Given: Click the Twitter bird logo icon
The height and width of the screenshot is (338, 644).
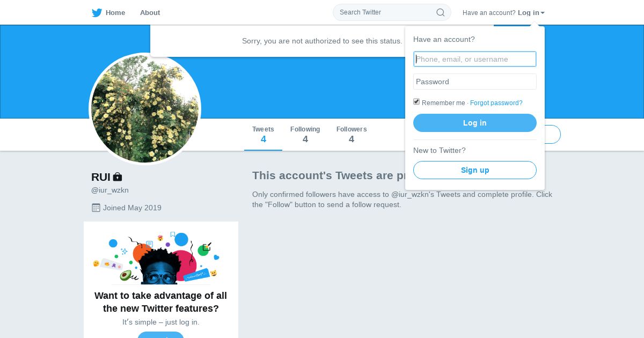Looking at the screenshot, I should [x=97, y=13].
